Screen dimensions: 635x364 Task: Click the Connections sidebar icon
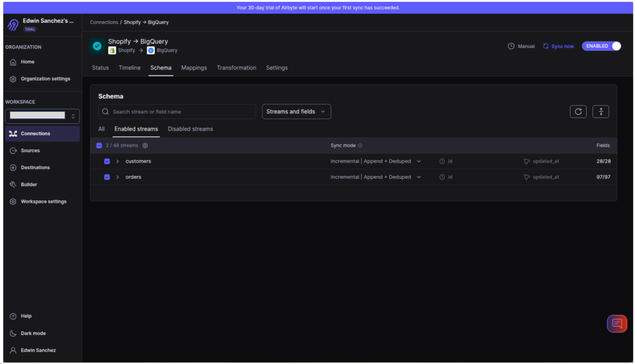click(13, 133)
